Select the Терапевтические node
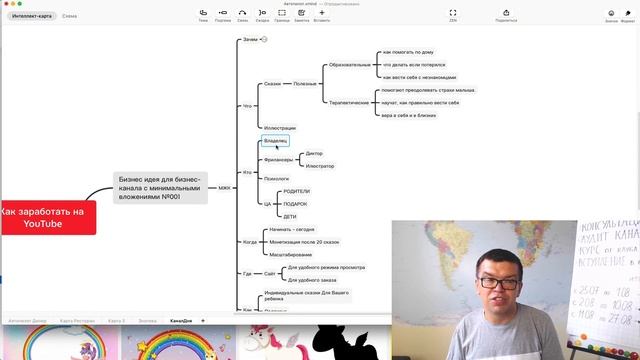The width and height of the screenshot is (640, 360). [349, 103]
